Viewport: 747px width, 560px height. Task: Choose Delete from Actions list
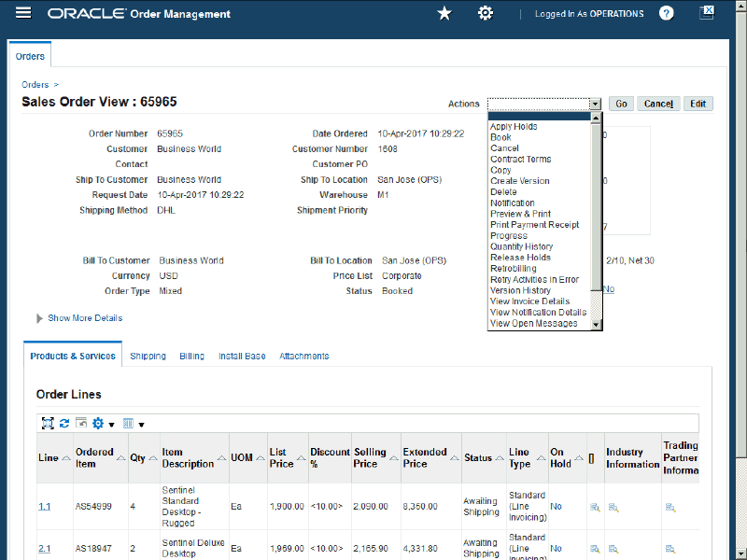(503, 192)
